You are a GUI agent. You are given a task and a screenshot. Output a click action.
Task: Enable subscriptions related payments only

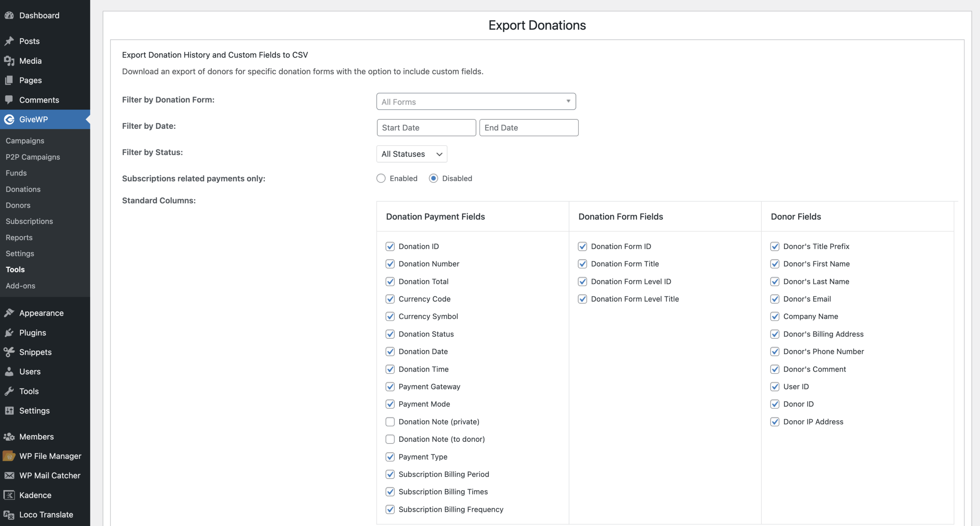point(381,178)
